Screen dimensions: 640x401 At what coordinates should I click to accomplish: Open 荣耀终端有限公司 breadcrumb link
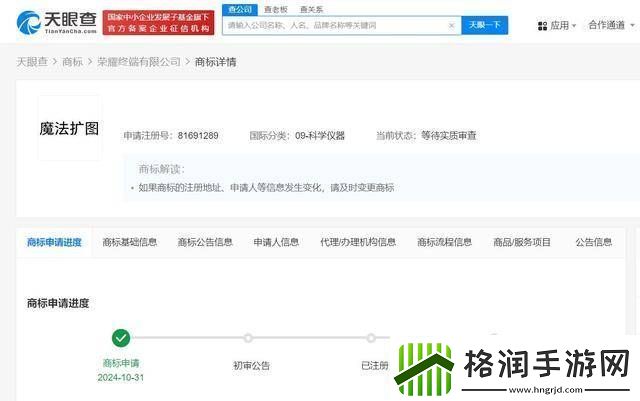coord(139,62)
